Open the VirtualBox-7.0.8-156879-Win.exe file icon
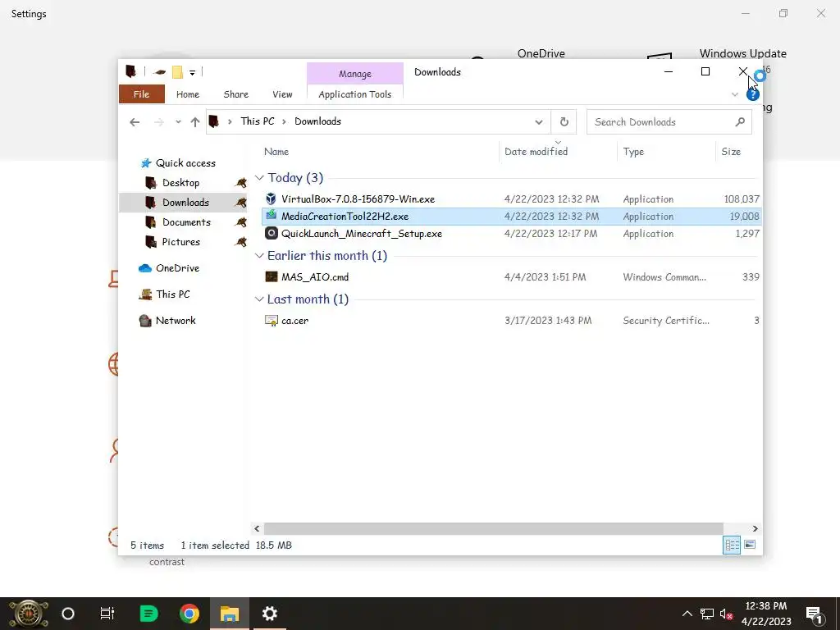 pyautogui.click(x=271, y=199)
